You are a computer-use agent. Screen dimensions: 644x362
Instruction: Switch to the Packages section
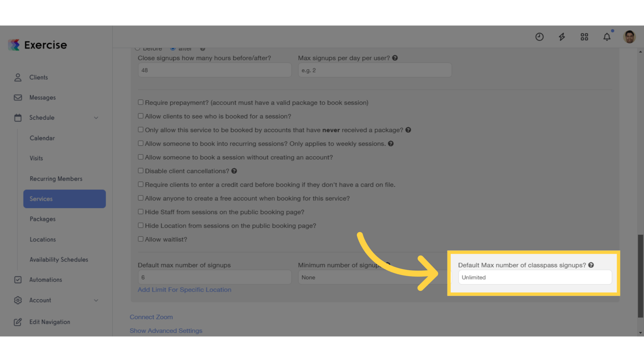(x=42, y=219)
